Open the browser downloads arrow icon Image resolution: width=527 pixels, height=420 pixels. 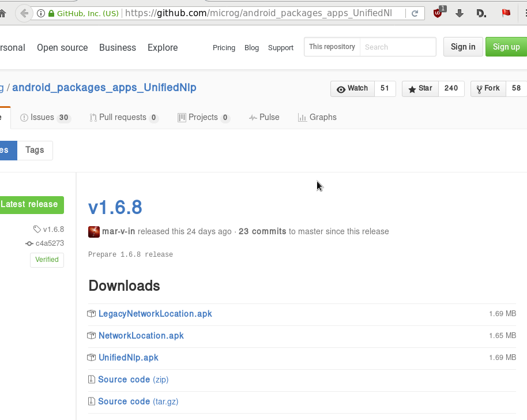pos(460,13)
